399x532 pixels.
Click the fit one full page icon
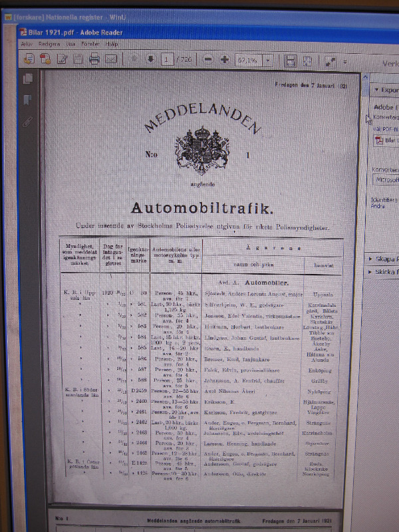point(307,61)
